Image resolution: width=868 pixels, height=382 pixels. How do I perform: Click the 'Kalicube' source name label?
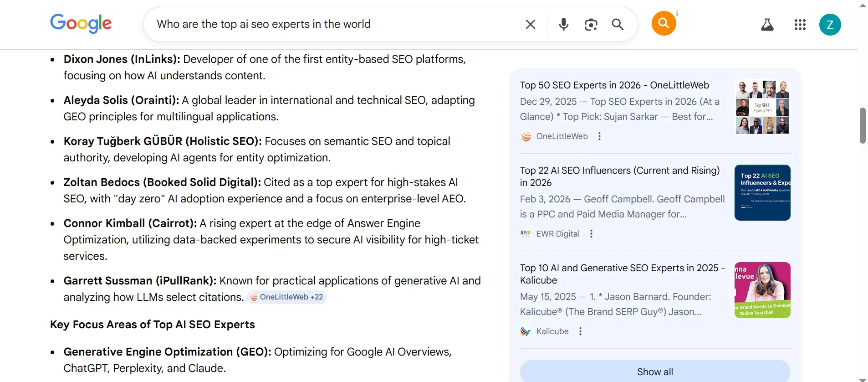552,331
